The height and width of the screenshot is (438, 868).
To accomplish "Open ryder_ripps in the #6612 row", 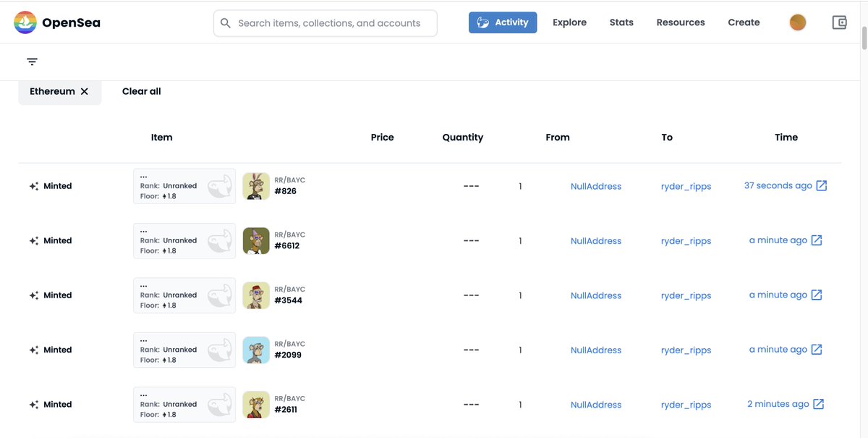I will tap(686, 241).
